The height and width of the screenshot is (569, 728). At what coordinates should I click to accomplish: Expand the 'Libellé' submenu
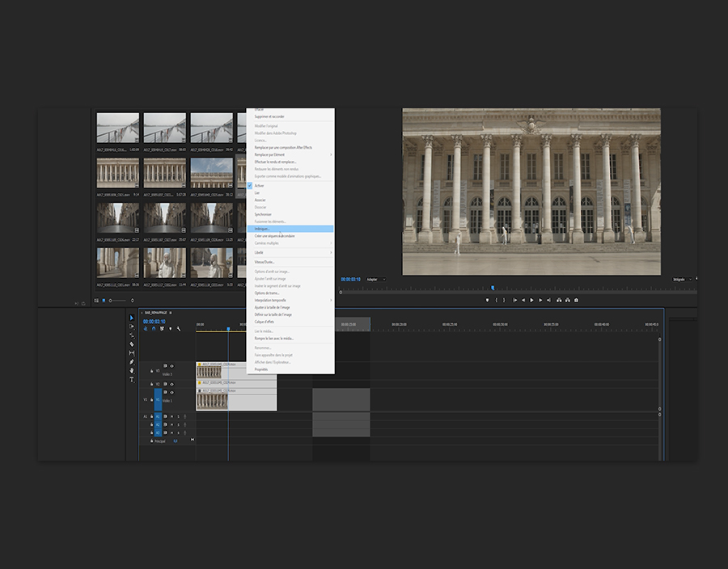point(259,252)
